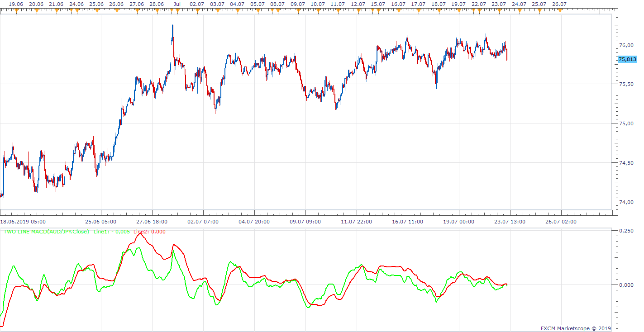The image size is (644, 332).
Task: Click the Jul month label on top axis
Action: click(x=177, y=4)
